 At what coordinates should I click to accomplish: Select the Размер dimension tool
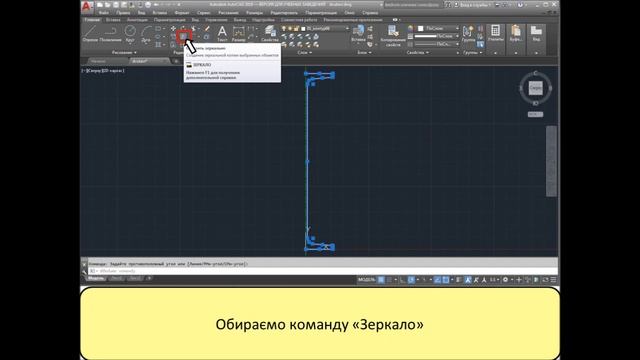pos(238,33)
